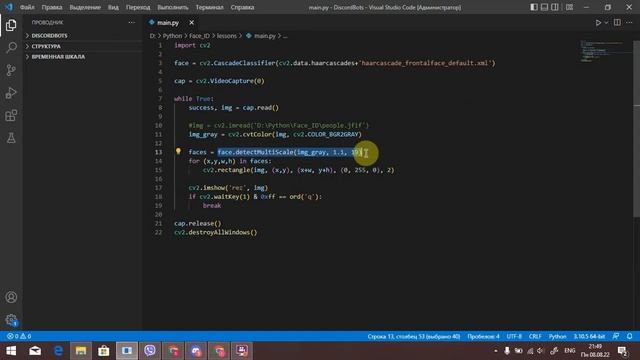Click lessons breadcrumb segment
Viewport: 640px width, 360px height.
[x=227, y=36]
